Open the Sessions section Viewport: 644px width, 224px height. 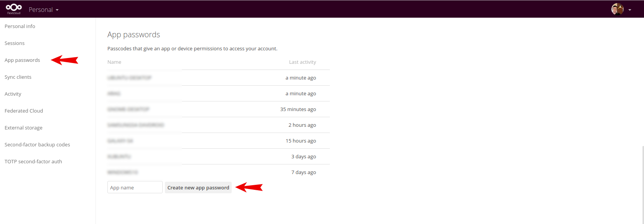point(15,43)
